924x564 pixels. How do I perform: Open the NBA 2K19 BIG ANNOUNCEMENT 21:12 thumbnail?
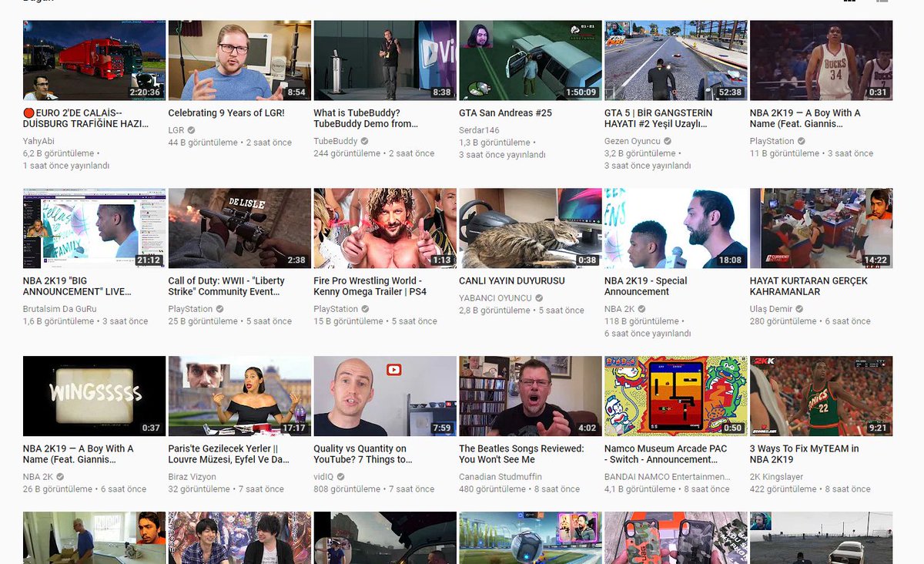(x=94, y=228)
